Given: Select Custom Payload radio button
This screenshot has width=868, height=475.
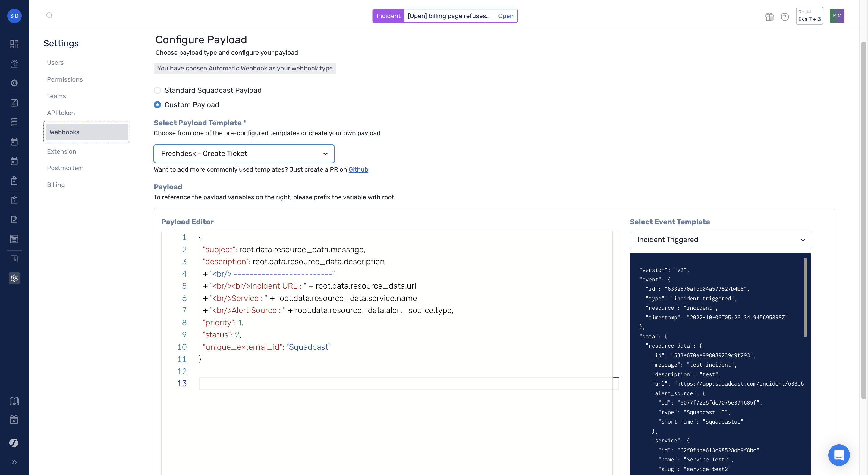Looking at the screenshot, I should pyautogui.click(x=157, y=105).
